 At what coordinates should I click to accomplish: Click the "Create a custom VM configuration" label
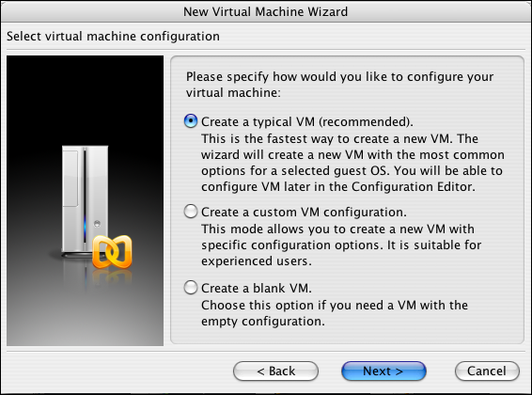click(x=304, y=213)
